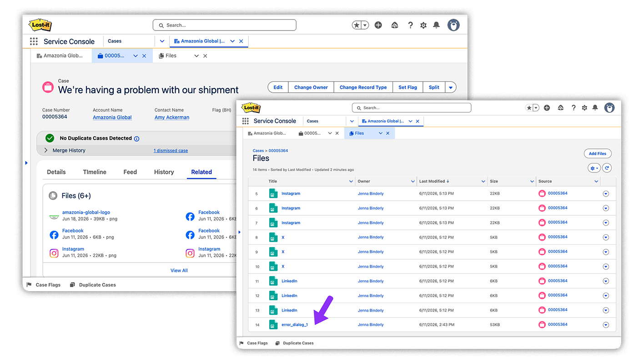
Task: Click the search field in the back window
Action: pos(224,25)
